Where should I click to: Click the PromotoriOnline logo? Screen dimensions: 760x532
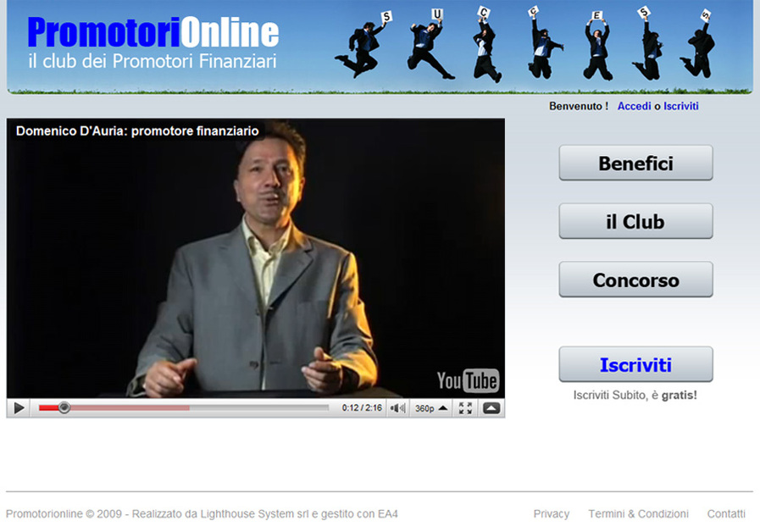click(x=153, y=31)
